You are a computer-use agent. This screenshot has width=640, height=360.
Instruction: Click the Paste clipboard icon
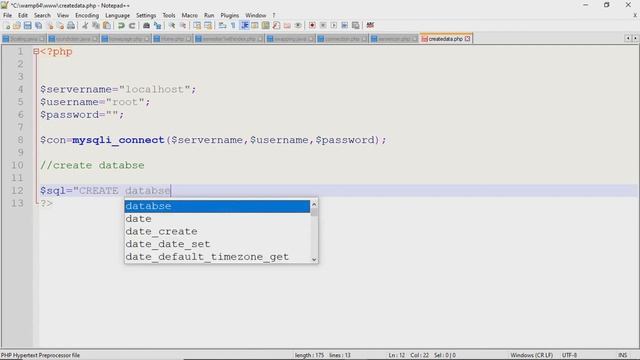click(x=107, y=26)
